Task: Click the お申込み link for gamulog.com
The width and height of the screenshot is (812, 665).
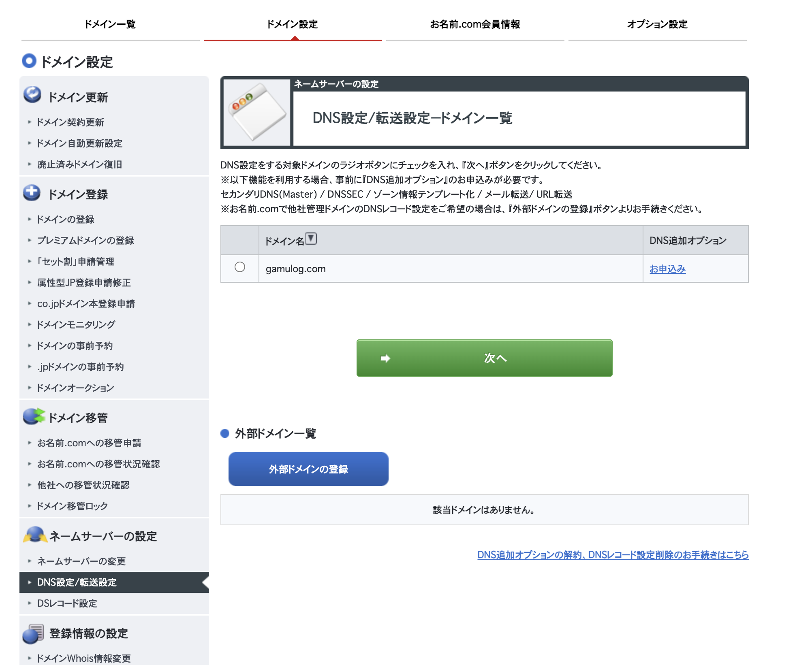Action: click(x=667, y=269)
